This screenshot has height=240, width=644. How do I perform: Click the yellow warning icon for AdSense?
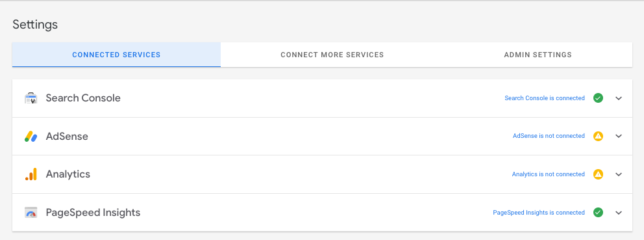[598, 136]
